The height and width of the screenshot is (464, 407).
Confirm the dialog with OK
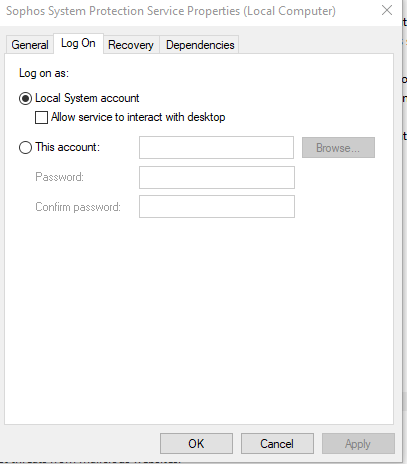(x=196, y=444)
